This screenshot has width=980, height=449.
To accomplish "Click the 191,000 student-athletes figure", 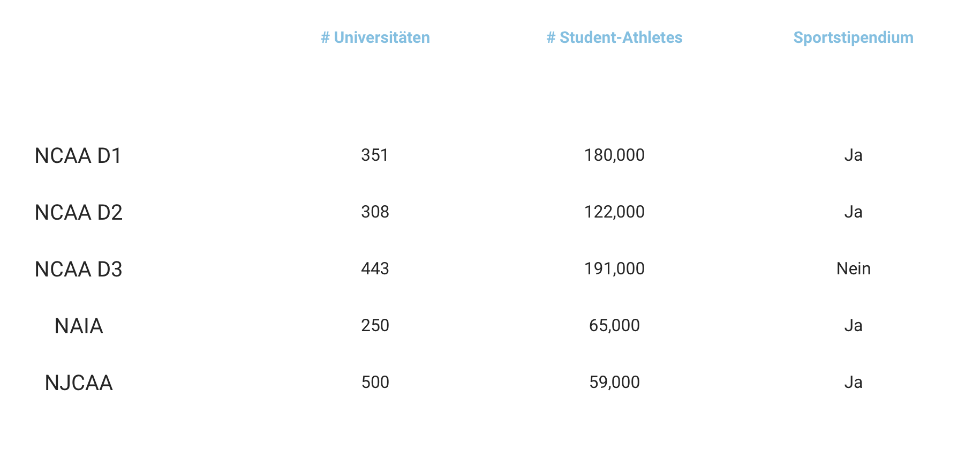I will 614,269.
